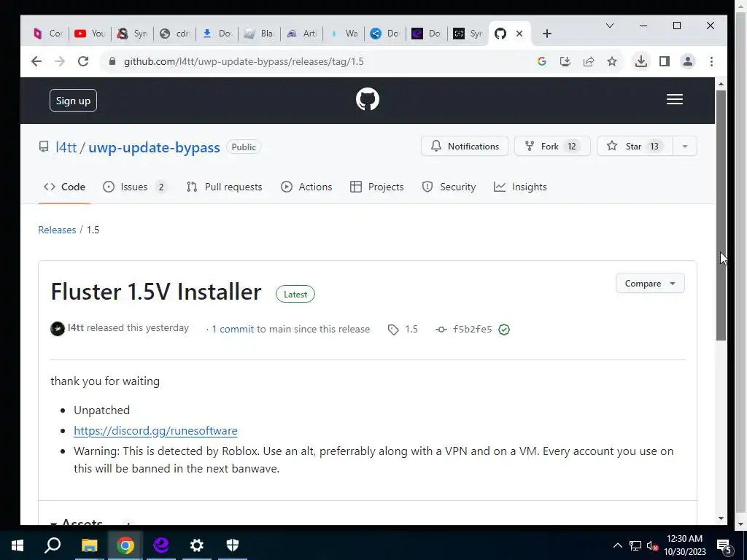This screenshot has width=747, height=560.
Task: Switch to the 'Wa' browser tab
Action: (343, 34)
